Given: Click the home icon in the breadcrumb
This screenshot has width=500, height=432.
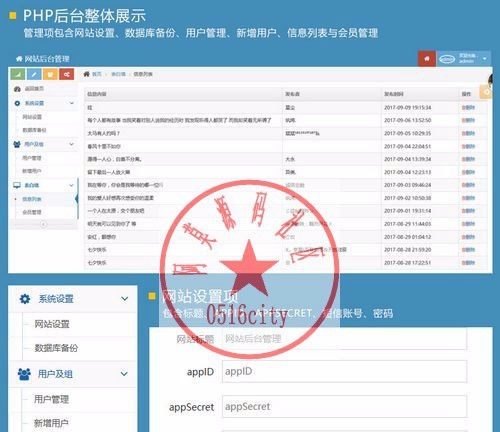Looking at the screenshot, I should pos(86,74).
